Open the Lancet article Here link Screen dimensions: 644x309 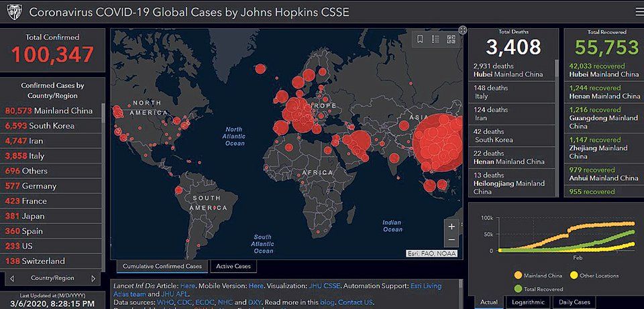click(x=187, y=286)
